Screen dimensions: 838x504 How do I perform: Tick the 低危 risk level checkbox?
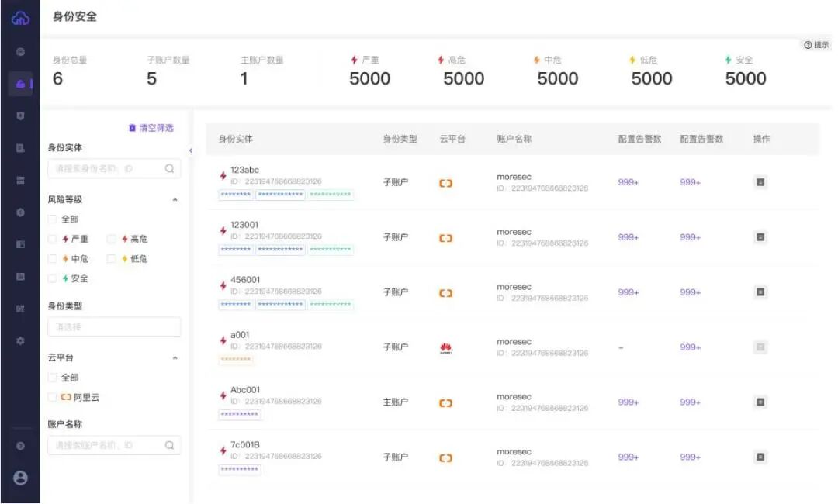[x=111, y=258]
